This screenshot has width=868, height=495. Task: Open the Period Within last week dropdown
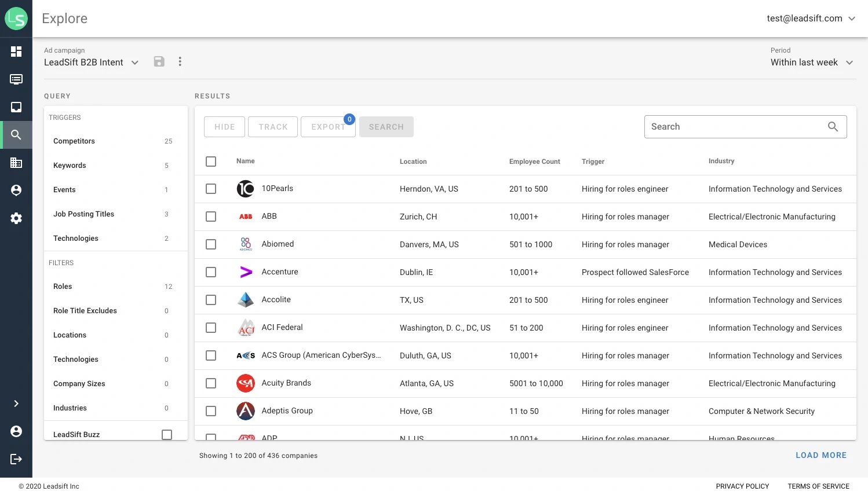pos(812,63)
